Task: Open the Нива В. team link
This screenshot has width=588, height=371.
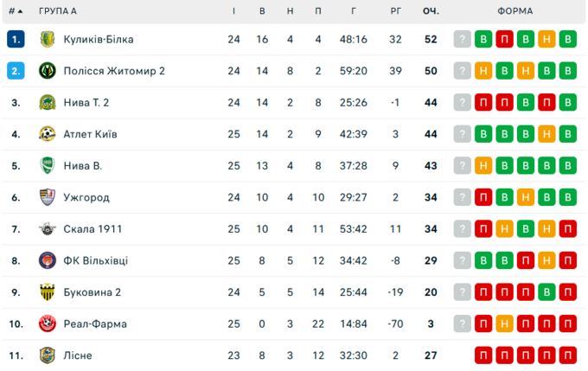Action: pos(83,166)
